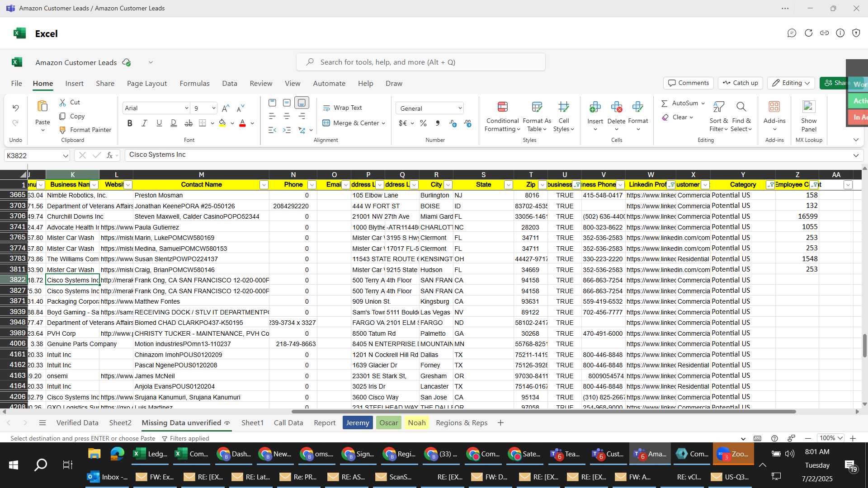Click Decrease Indent icon
The height and width of the screenshot is (488, 868).
(272, 130)
